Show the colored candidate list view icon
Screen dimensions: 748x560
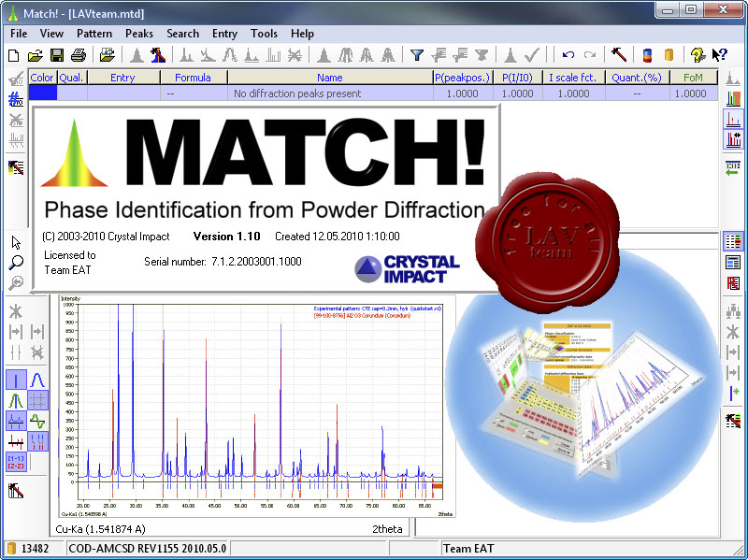733,241
